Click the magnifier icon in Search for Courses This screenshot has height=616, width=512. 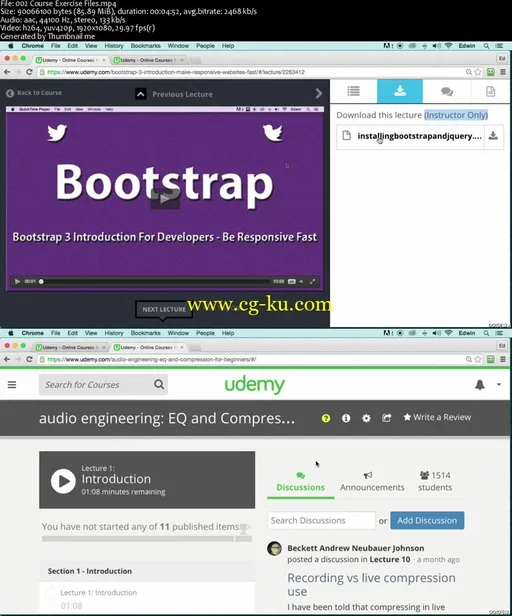159,384
